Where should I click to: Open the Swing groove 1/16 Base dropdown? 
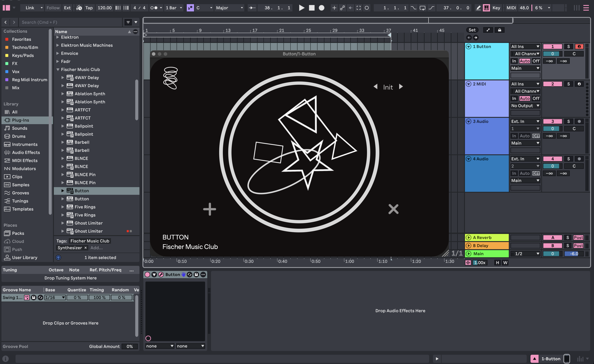pos(55,297)
